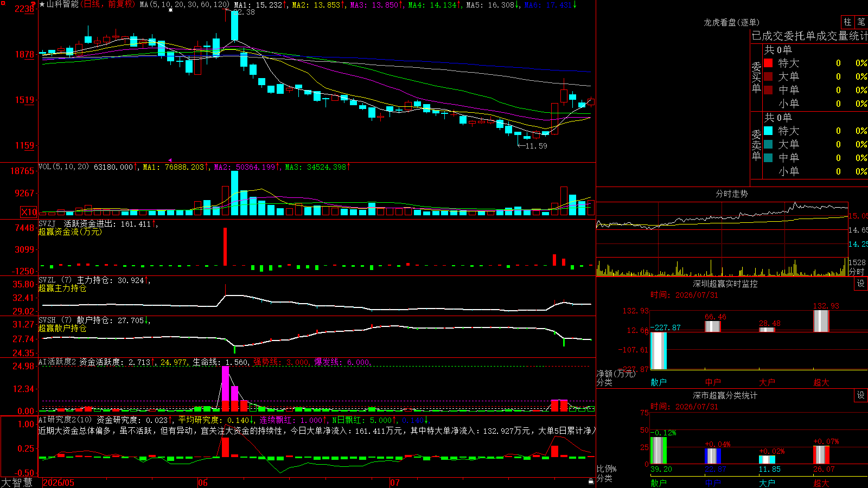Image resolution: width=868 pixels, height=488 pixels.
Task: Click the 11.59 low price label
Action: (x=536, y=146)
